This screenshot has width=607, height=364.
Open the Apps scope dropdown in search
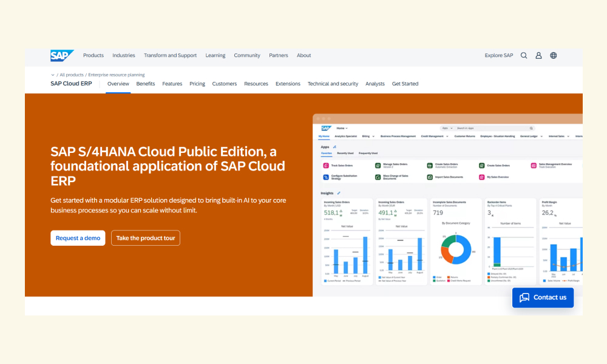point(447,128)
